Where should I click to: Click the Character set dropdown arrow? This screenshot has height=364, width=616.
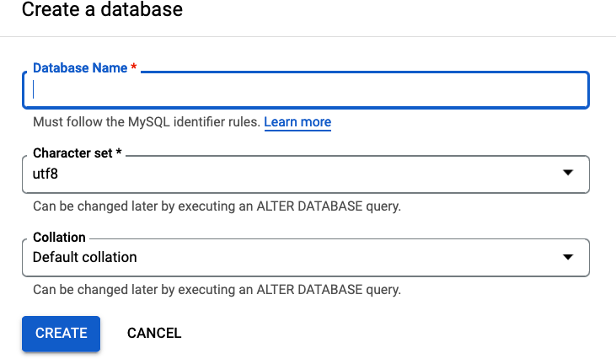click(568, 173)
